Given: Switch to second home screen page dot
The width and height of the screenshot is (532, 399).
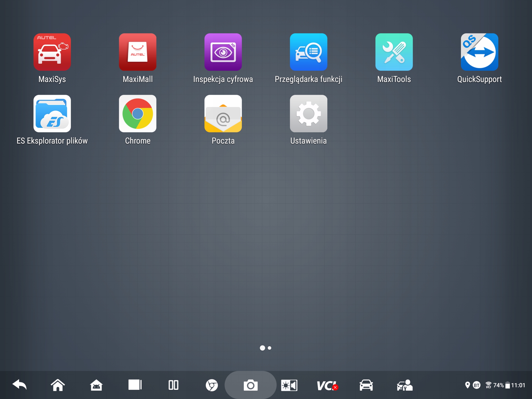Looking at the screenshot, I should 269,348.
